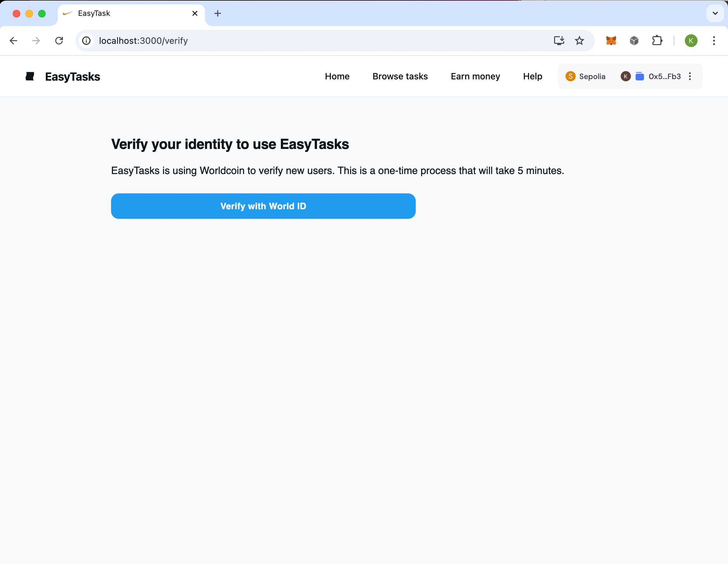
Task: Expand the browser vertical tabs panel
Action: point(714,13)
